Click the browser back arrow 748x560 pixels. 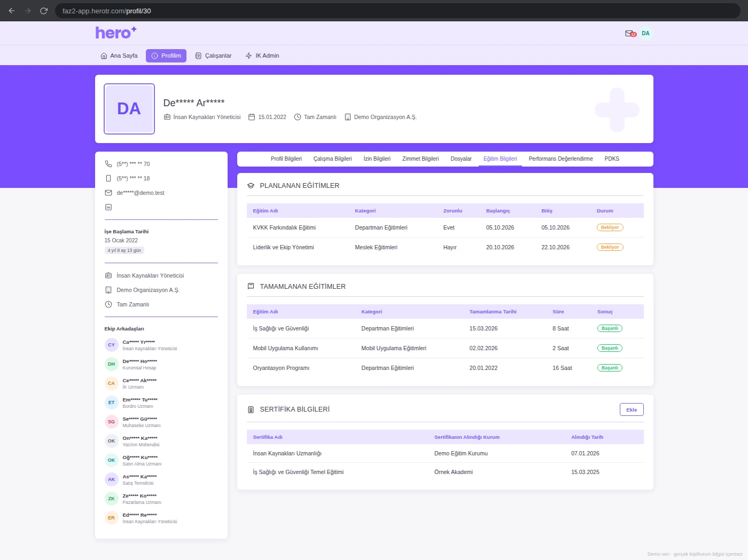click(x=12, y=11)
